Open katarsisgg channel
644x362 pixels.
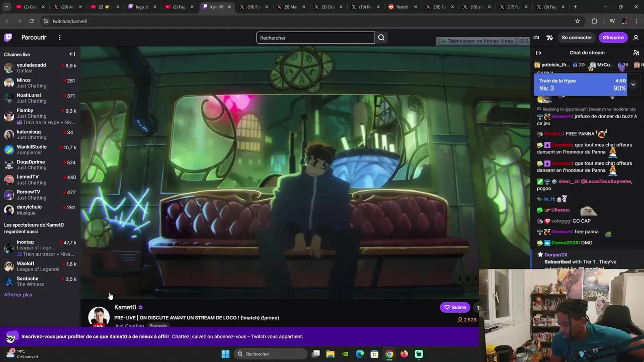point(40,135)
